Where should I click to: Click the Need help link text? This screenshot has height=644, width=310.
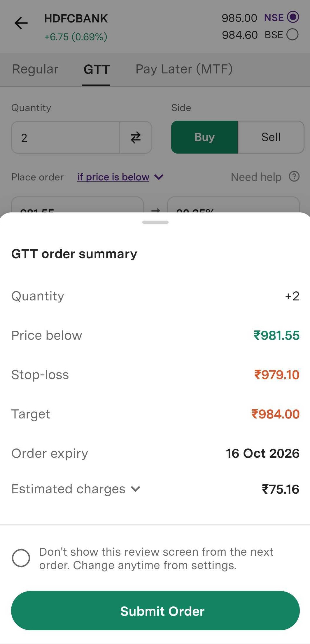click(x=256, y=177)
